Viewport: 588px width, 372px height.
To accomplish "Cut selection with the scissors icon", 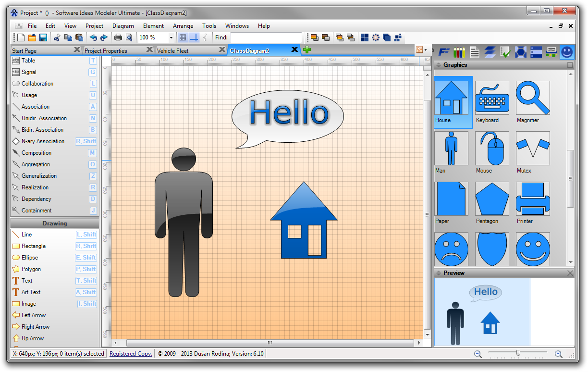I will pyautogui.click(x=57, y=37).
